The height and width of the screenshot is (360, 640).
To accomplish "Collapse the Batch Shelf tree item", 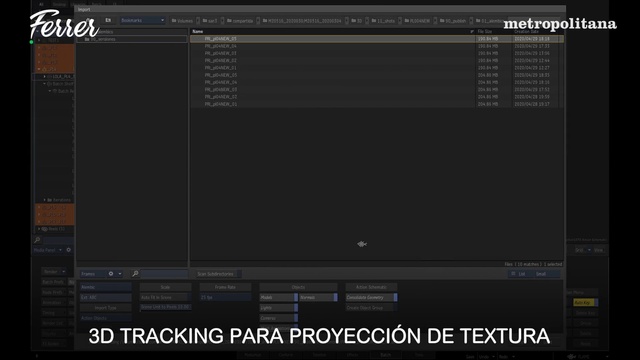I will [x=44, y=84].
